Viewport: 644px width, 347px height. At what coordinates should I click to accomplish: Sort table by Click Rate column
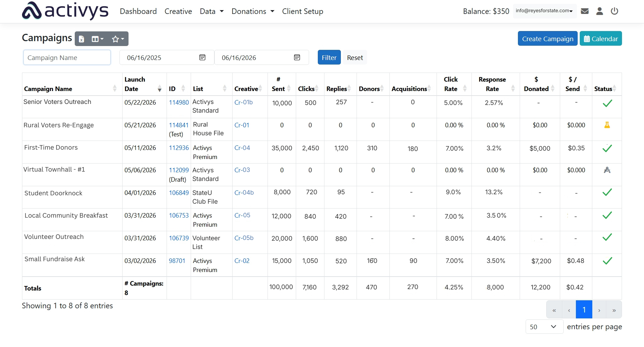click(454, 84)
